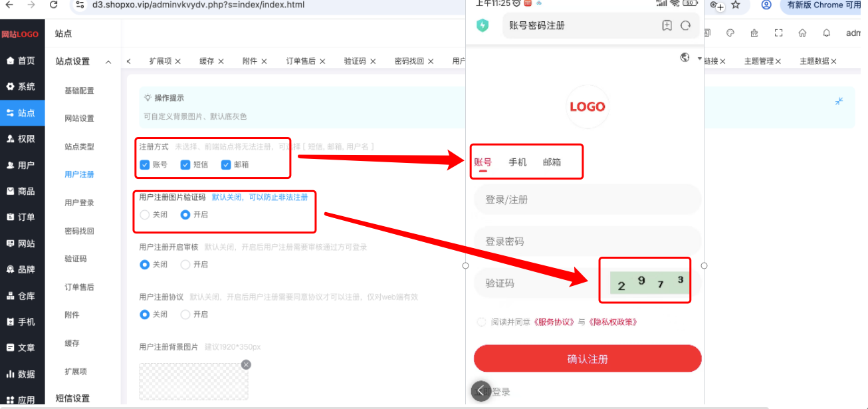Open the 数据 section in the sidebar
This screenshot has height=409, width=868.
[22, 374]
